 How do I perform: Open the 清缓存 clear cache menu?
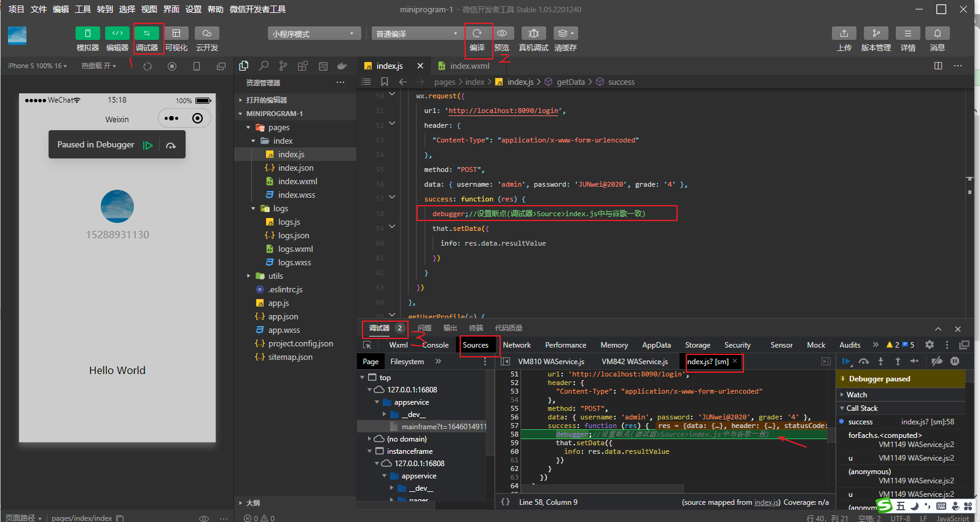tap(565, 33)
